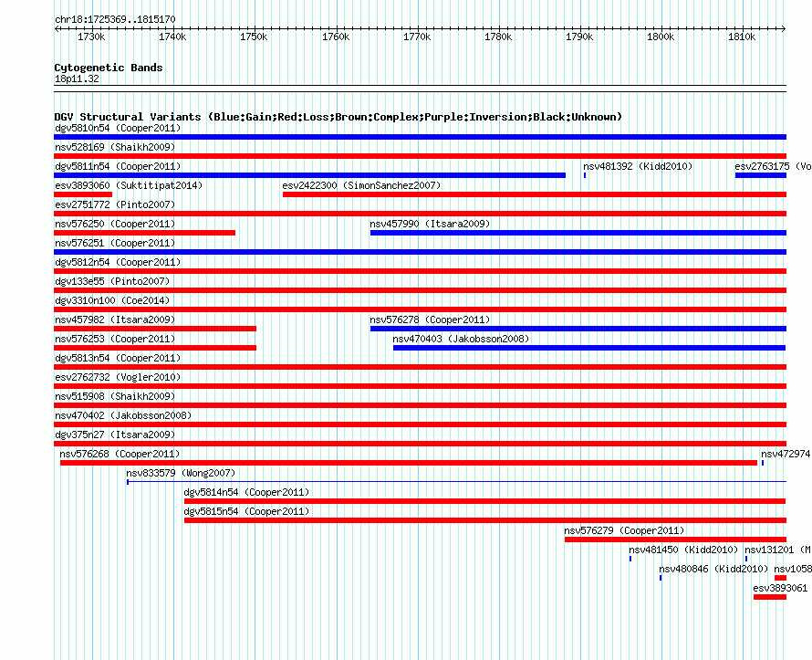Select esv2751772 (Pinto2007) label
Image resolution: width=812 pixels, height=660 pixels.
(115, 204)
